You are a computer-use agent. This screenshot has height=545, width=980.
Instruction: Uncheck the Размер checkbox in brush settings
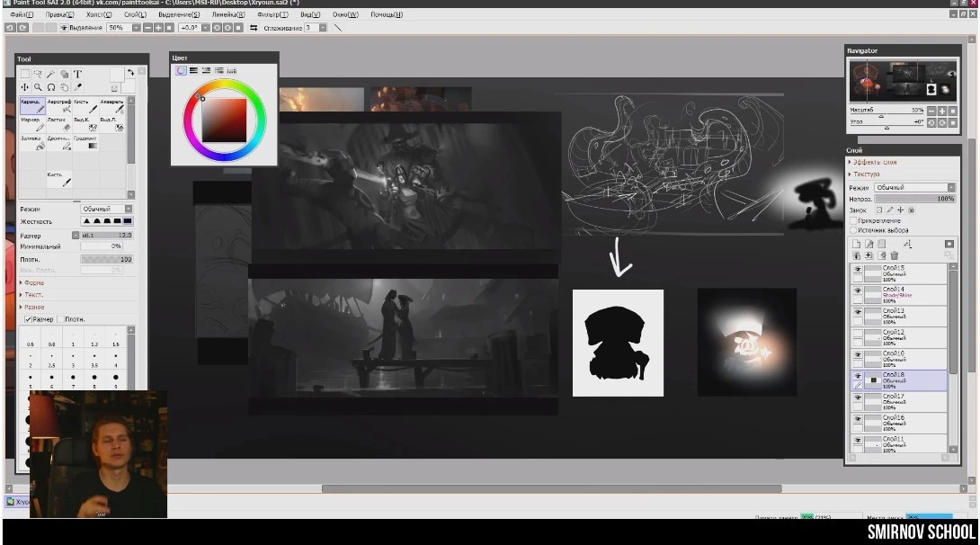tap(28, 319)
